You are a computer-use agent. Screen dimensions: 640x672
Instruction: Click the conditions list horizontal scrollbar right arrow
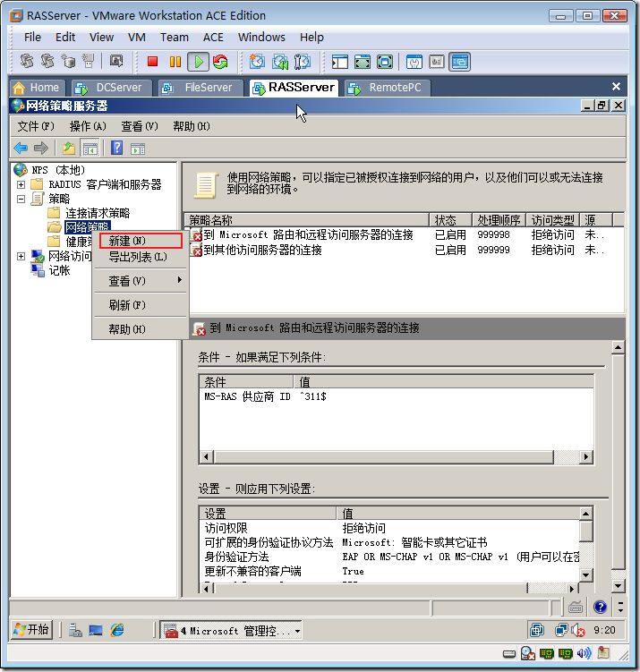click(586, 457)
